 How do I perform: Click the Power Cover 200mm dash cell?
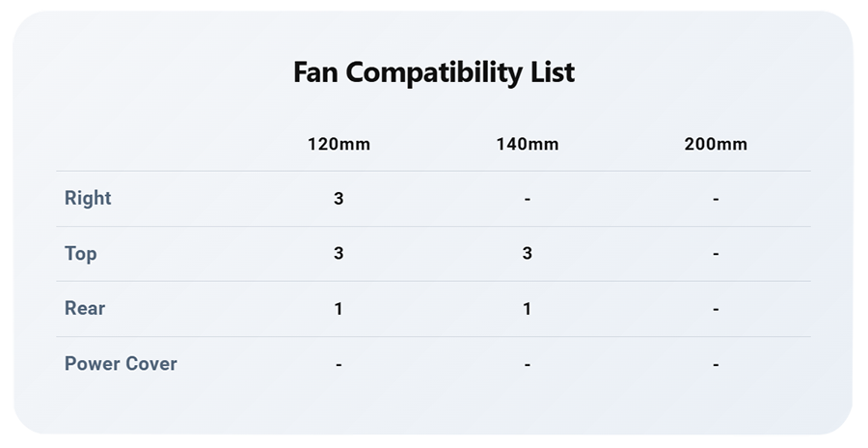716,365
